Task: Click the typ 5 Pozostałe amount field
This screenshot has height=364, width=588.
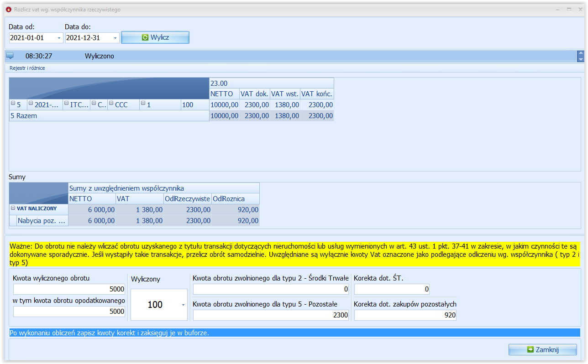Action: tap(271, 315)
